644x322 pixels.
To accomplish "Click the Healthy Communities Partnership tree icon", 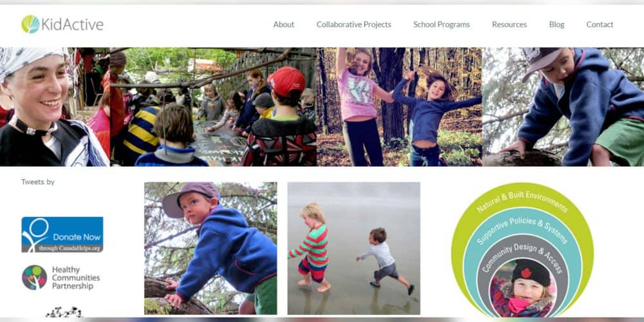I will click(34, 278).
